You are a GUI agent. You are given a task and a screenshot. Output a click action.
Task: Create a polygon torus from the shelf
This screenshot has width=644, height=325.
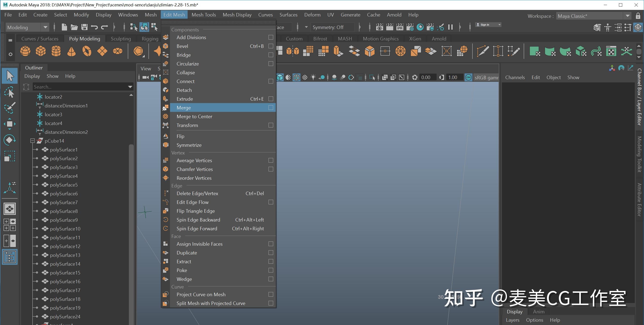[x=87, y=51]
